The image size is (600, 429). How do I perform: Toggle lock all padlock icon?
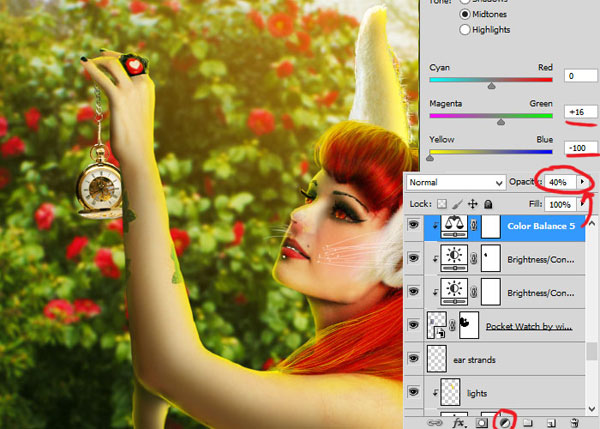coord(488,204)
